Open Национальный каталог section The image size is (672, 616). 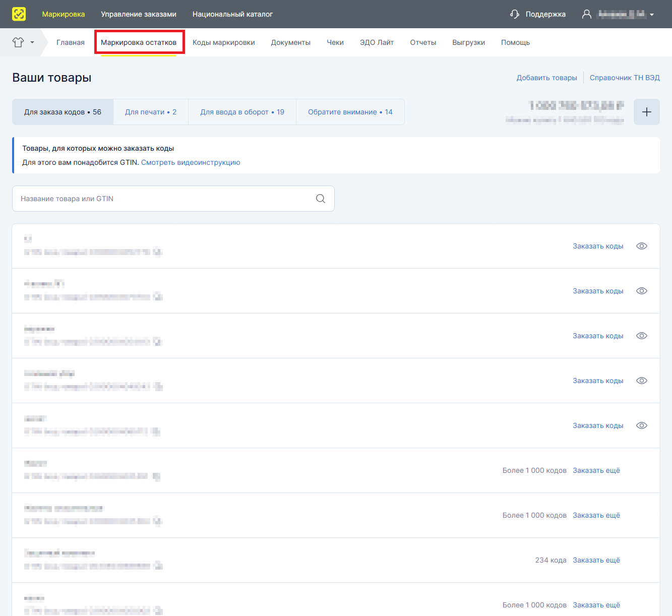[232, 14]
